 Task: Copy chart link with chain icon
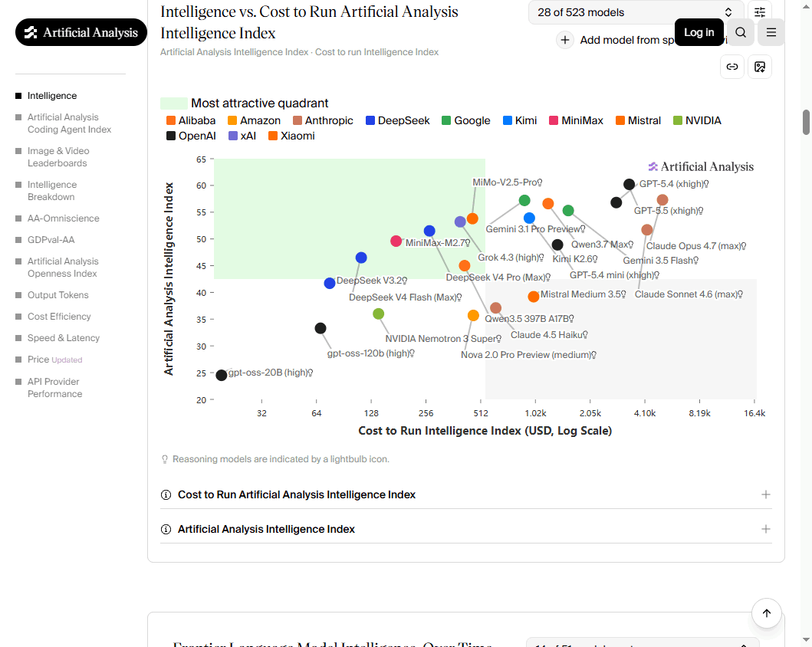(732, 67)
